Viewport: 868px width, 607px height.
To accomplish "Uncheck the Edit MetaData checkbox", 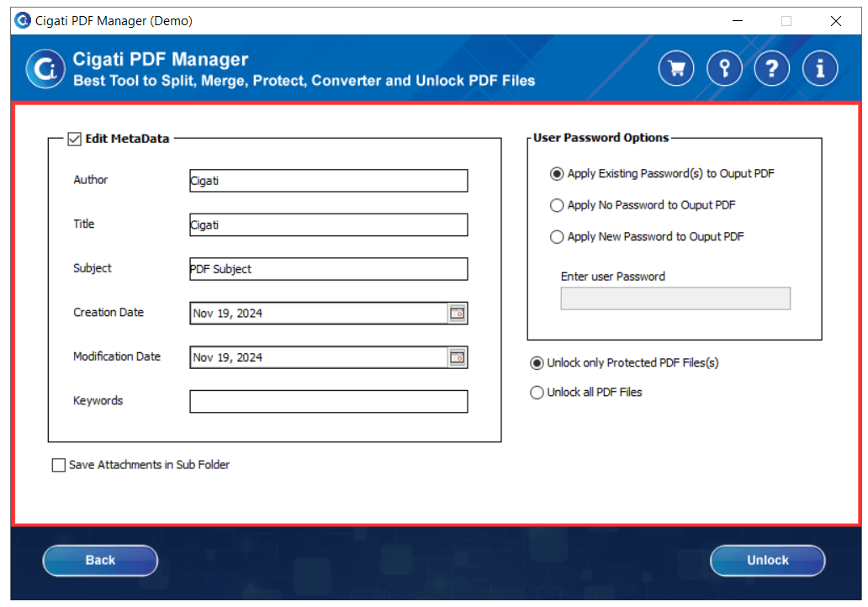I will (x=74, y=139).
